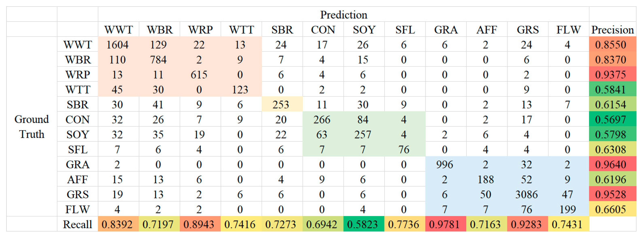Click the GRA row label on left
This screenshot has width=644, height=240.
pyautogui.click(x=77, y=164)
